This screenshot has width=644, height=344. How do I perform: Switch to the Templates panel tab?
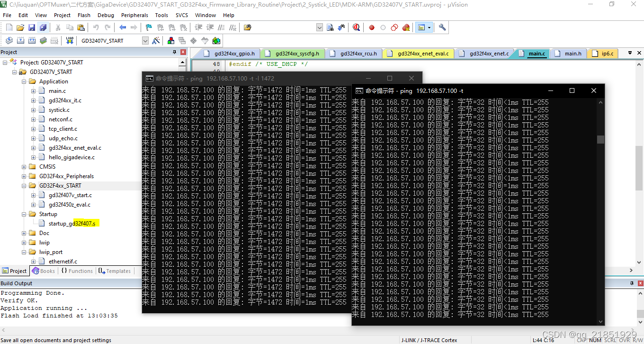(115, 271)
